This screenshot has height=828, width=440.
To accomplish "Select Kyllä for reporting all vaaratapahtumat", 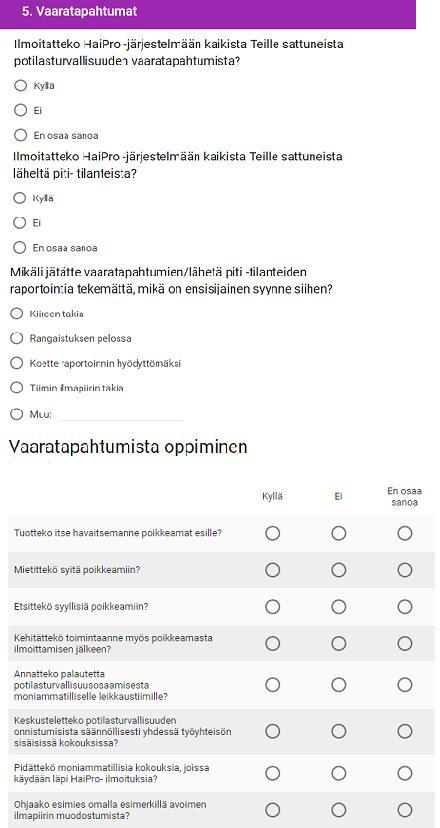I will click(x=21, y=85).
